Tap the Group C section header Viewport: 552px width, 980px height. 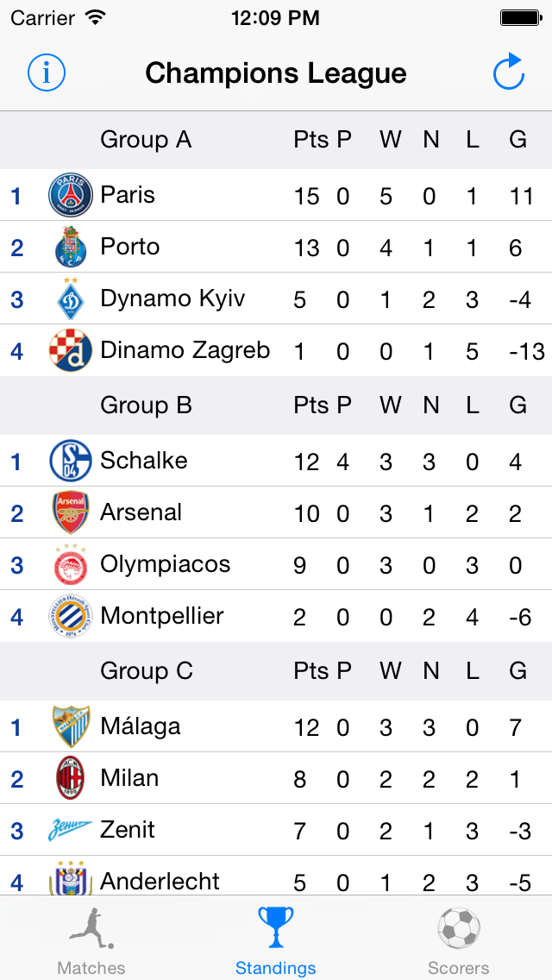276,671
